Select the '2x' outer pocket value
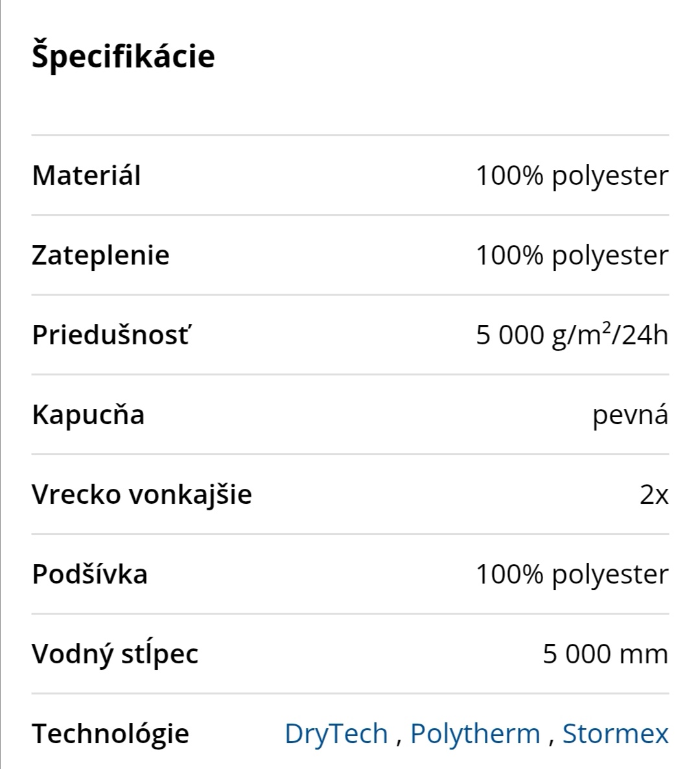The image size is (700, 769). coord(653,495)
